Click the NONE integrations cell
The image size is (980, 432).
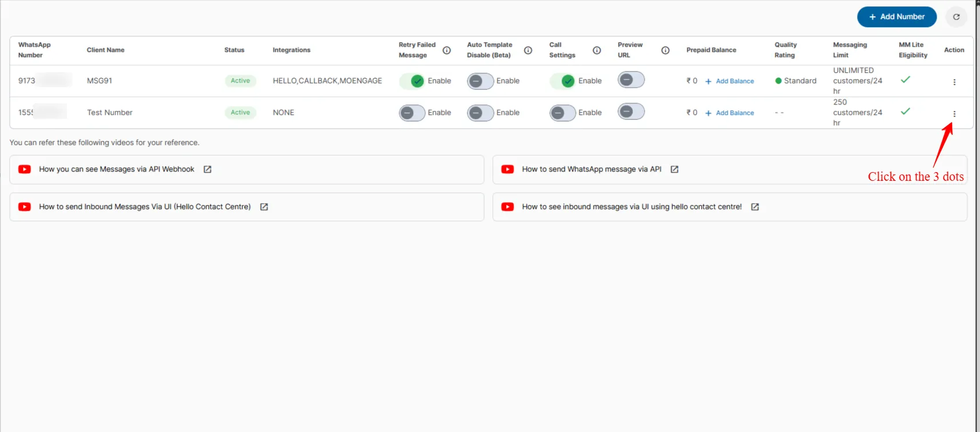pyautogui.click(x=283, y=113)
